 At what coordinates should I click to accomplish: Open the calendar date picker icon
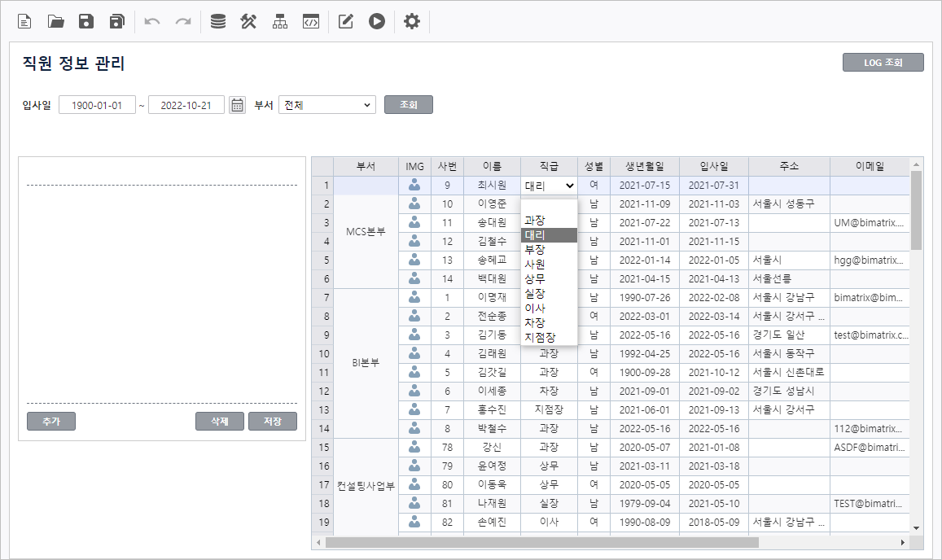(x=237, y=105)
